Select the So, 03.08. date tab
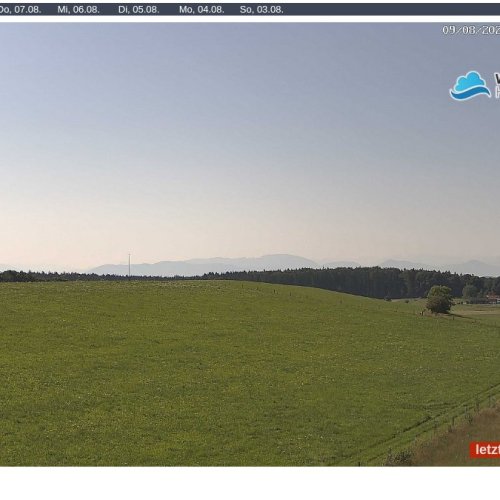The height and width of the screenshot is (500, 500). click(262, 10)
